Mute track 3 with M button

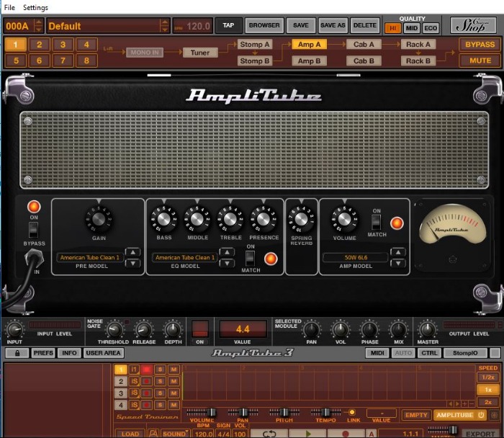pos(174,393)
